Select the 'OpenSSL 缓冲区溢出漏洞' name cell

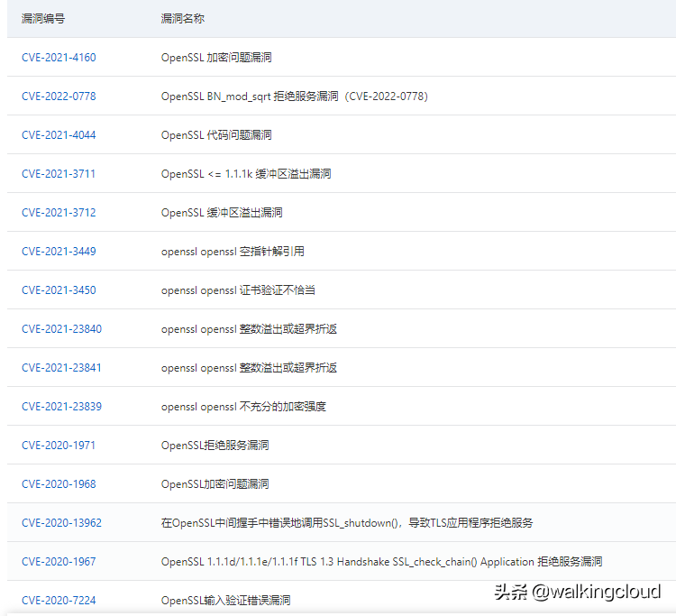[222, 213]
